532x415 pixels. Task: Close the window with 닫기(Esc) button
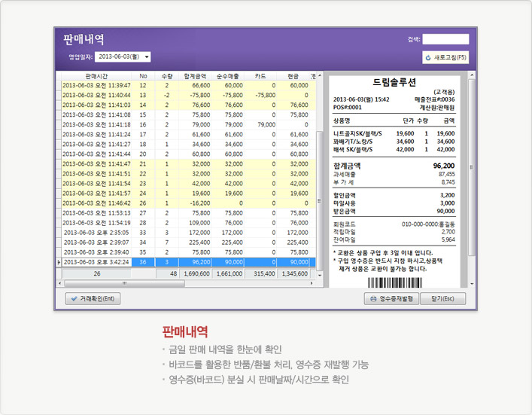[x=442, y=298]
